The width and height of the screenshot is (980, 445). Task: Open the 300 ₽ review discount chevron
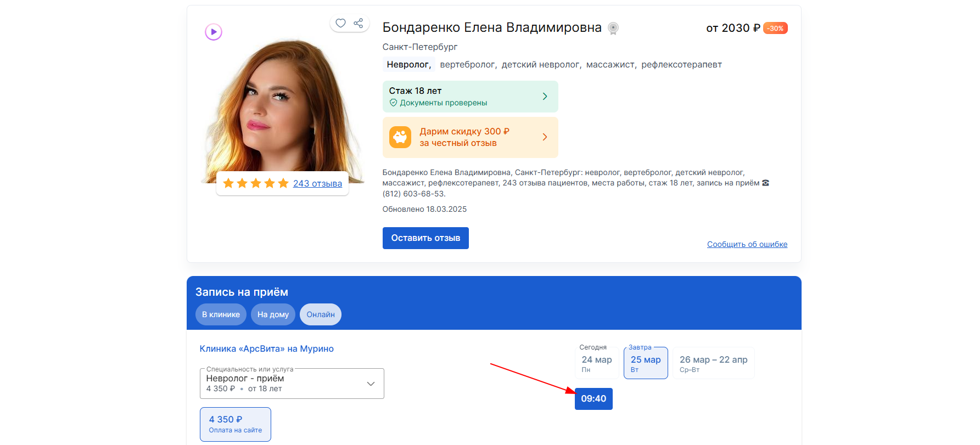click(545, 137)
